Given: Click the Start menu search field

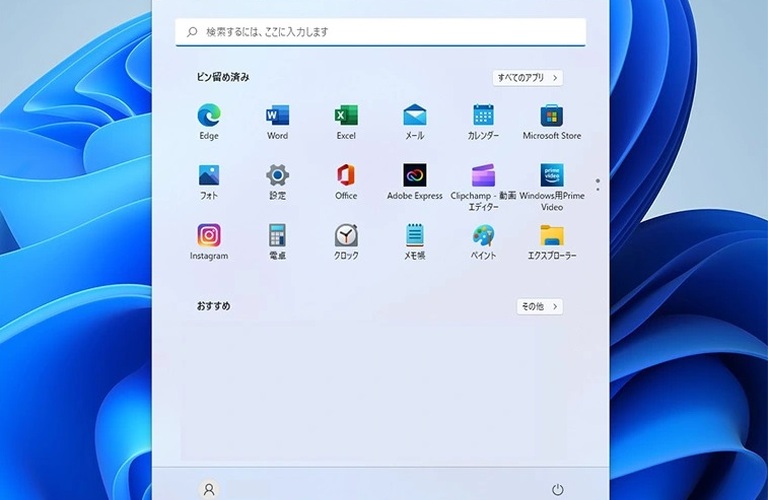Looking at the screenshot, I should point(381,32).
